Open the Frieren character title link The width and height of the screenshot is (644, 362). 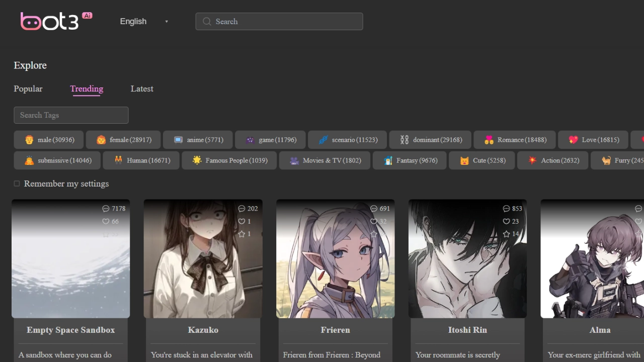335,330
